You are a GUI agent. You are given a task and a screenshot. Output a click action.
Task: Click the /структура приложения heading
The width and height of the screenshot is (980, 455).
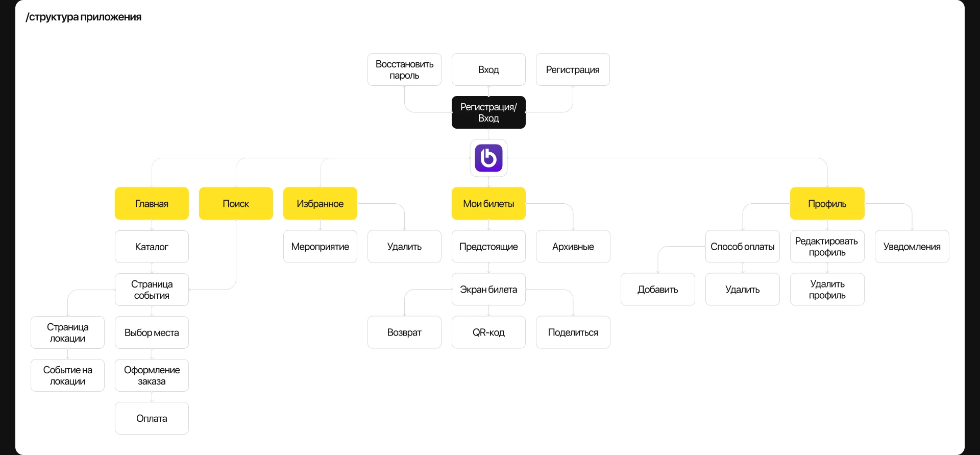84,17
